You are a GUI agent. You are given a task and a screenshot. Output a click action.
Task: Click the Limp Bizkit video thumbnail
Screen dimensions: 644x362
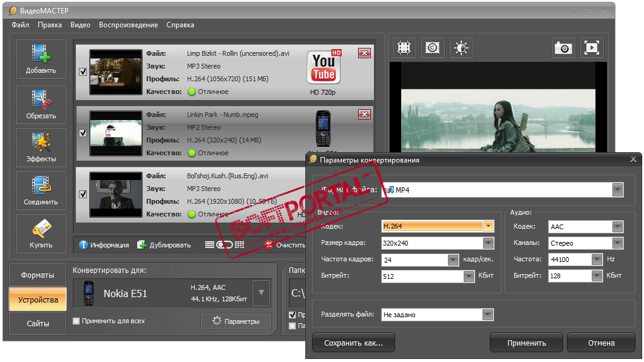click(116, 72)
